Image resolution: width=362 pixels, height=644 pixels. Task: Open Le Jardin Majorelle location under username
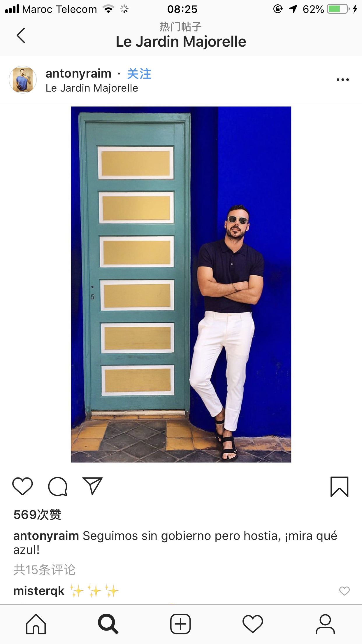pos(92,88)
